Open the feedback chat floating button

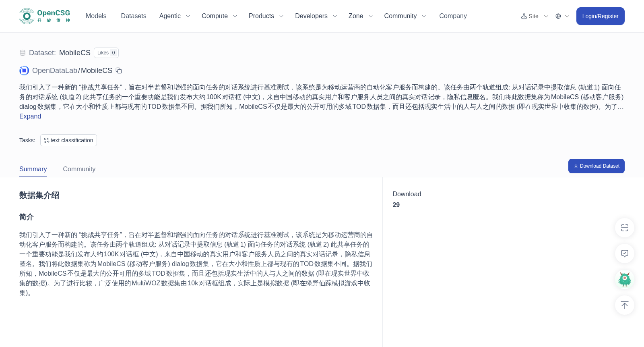(x=625, y=253)
